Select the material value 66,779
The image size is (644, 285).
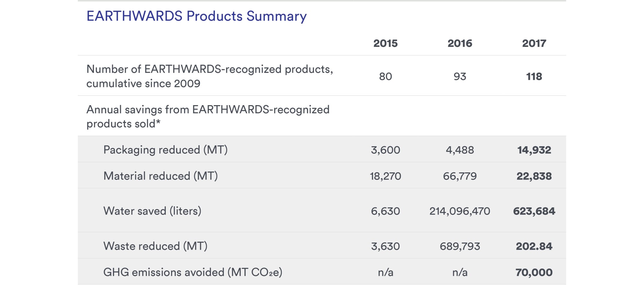[460, 176]
